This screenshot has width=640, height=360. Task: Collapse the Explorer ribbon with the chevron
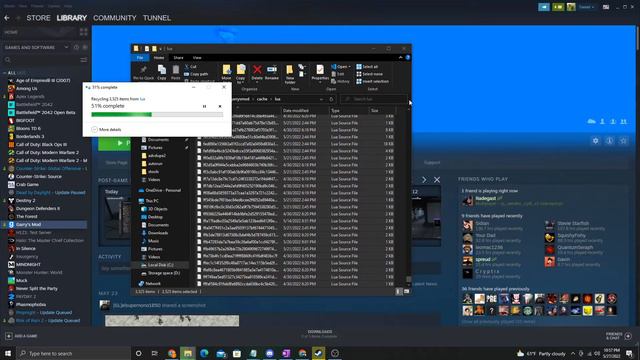[x=400, y=58]
